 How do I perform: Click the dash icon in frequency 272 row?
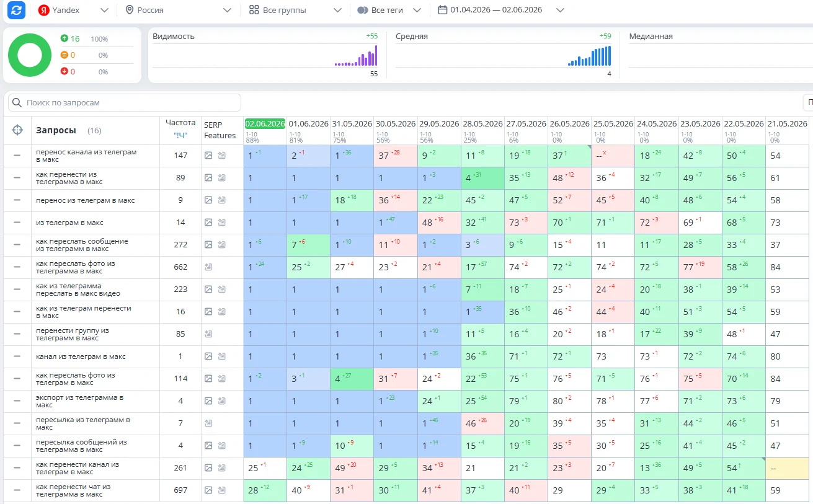click(17, 245)
